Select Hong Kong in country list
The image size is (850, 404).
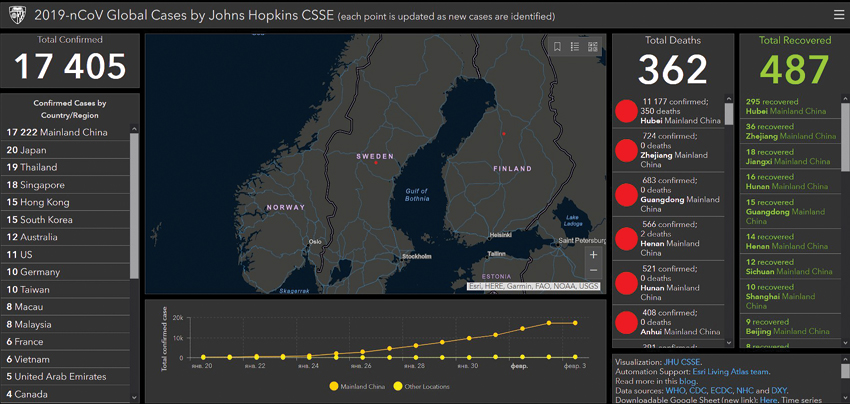coord(66,202)
